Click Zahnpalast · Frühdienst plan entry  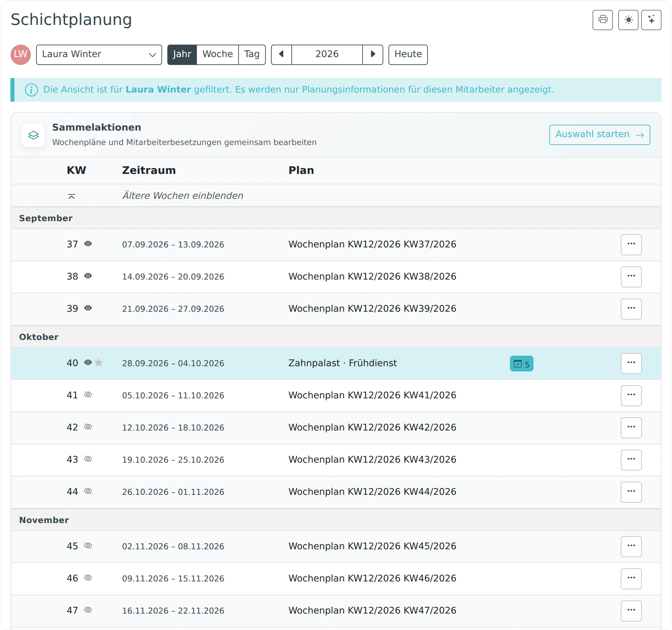point(343,363)
